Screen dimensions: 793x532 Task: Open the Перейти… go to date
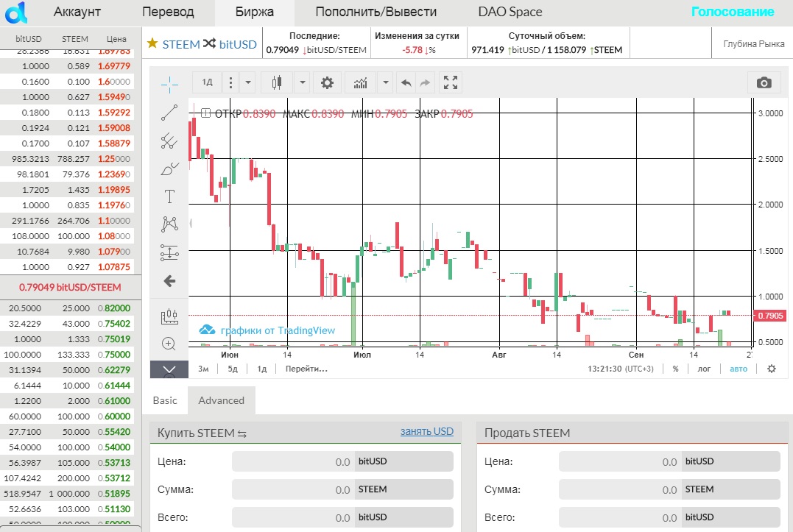coord(306,369)
